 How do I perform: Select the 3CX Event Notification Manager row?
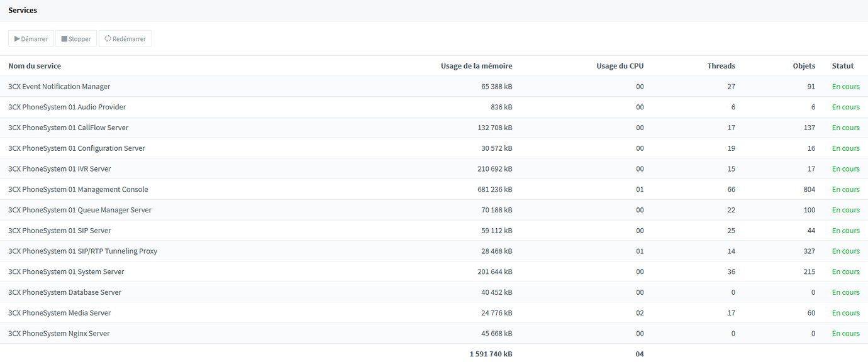coord(59,87)
